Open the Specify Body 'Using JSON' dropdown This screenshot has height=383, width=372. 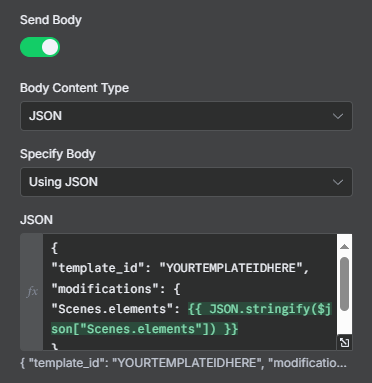point(186,182)
